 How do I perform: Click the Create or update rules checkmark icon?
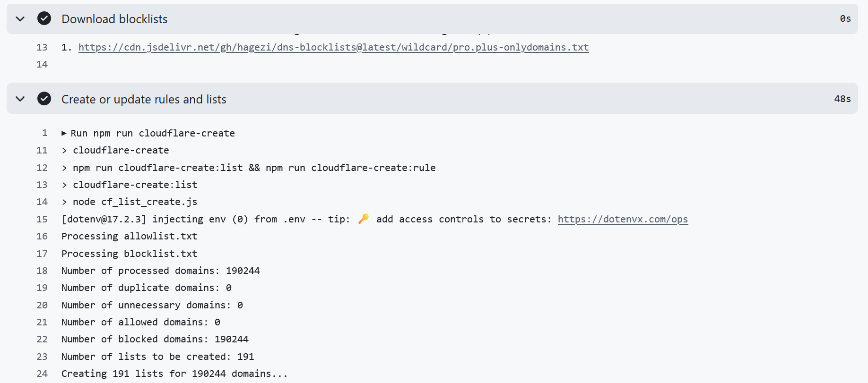click(x=44, y=99)
